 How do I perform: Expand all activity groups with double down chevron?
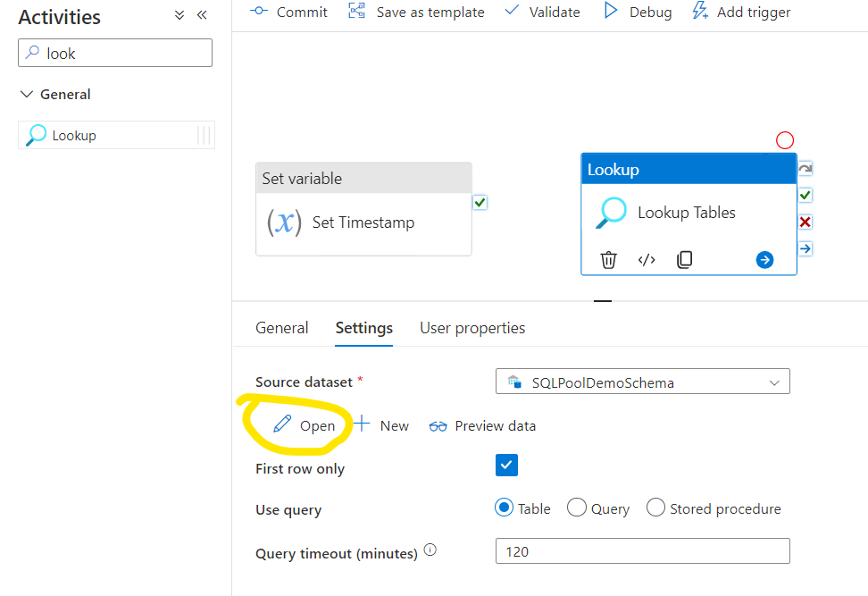(x=179, y=15)
